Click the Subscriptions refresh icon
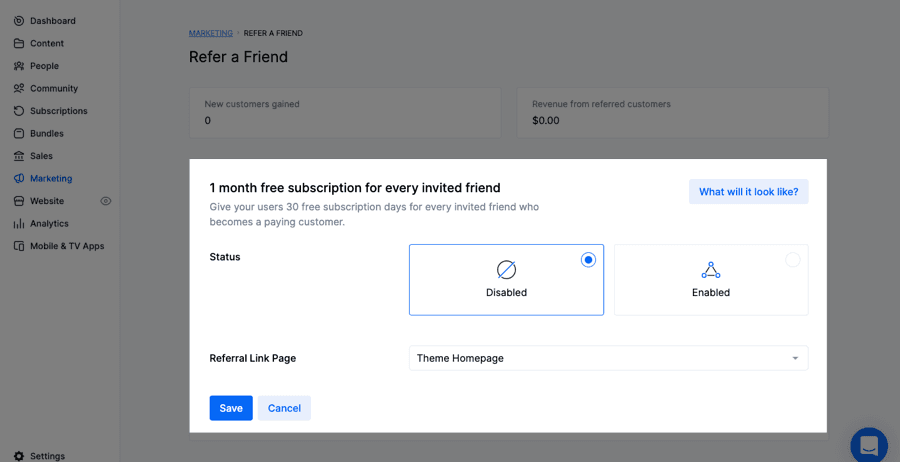The height and width of the screenshot is (462, 900). [19, 111]
